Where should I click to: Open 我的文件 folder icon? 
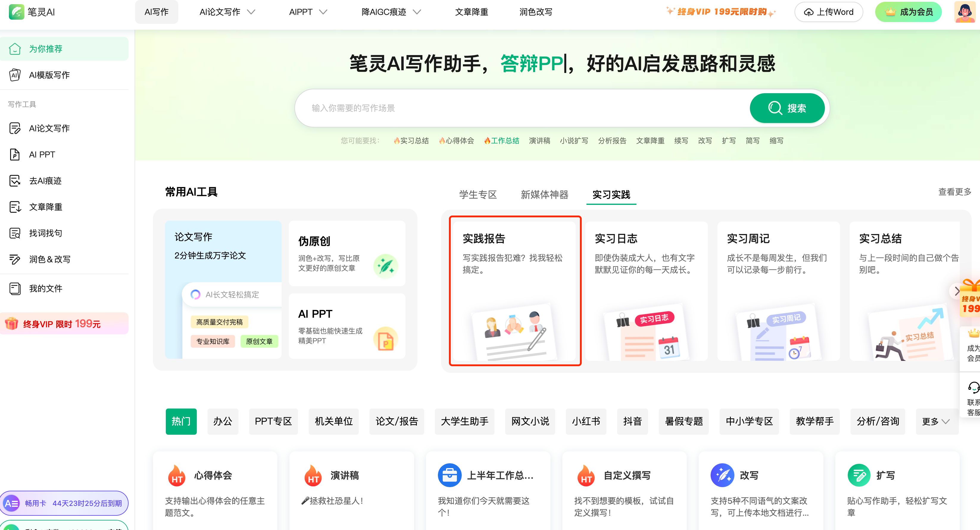tap(15, 289)
